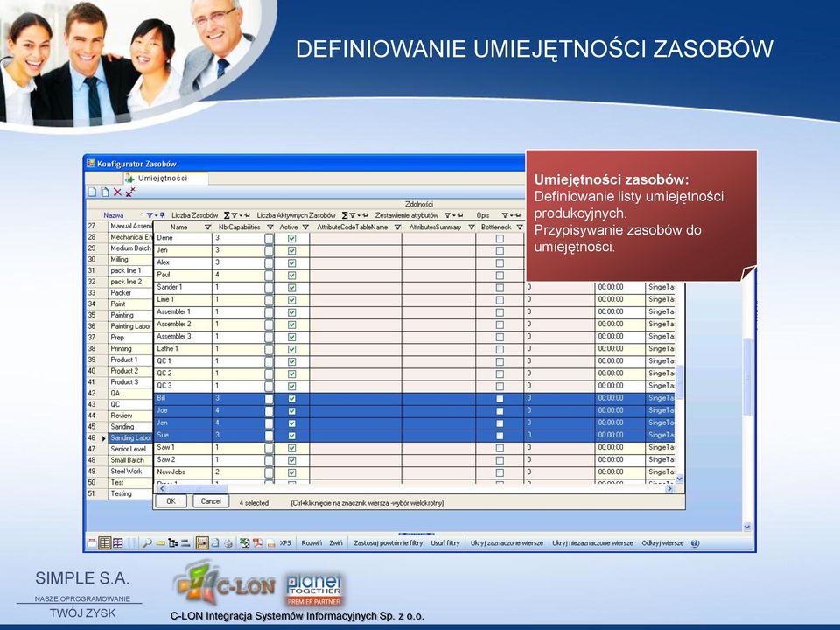Open the NbrCapabilities column filter dropdown

[x=270, y=227]
